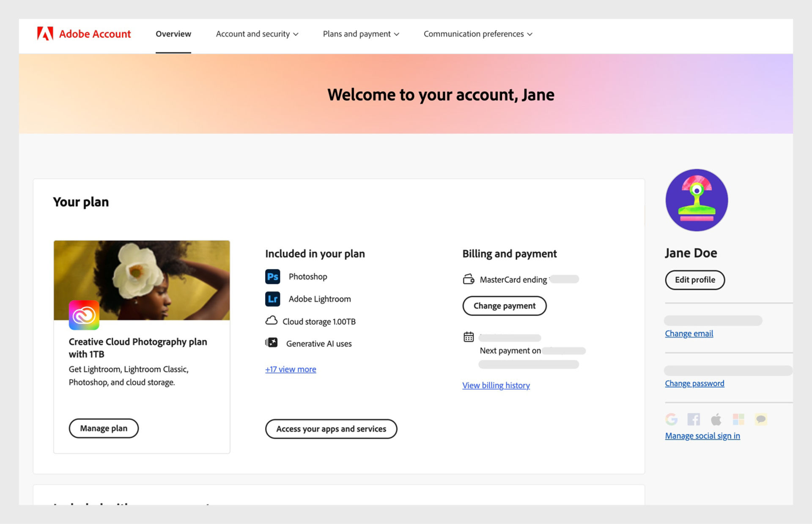Expand the Plans and payment menu

361,34
